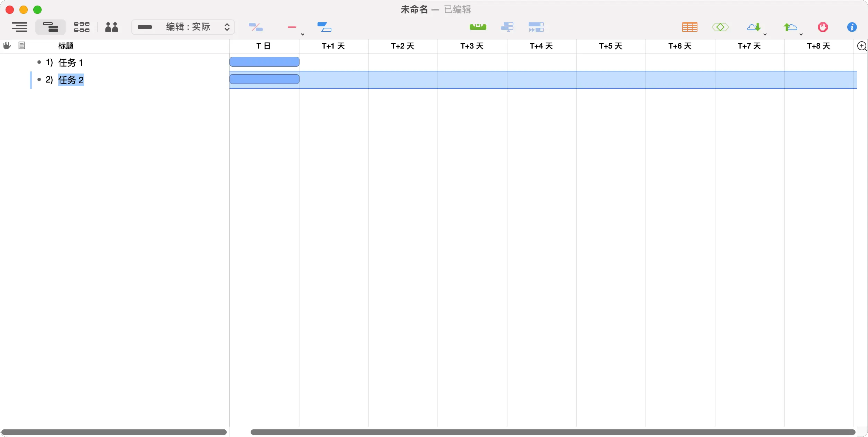Click the green diamond milestone icon
868x437 pixels.
[x=720, y=27]
